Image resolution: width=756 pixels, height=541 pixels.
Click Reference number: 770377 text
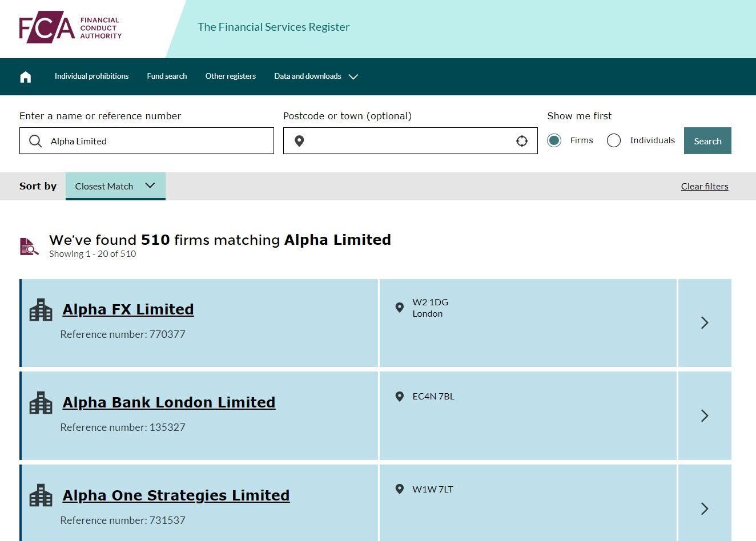point(123,334)
